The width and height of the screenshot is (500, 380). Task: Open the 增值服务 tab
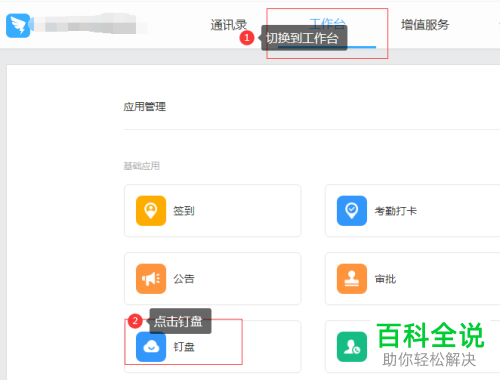coord(425,25)
